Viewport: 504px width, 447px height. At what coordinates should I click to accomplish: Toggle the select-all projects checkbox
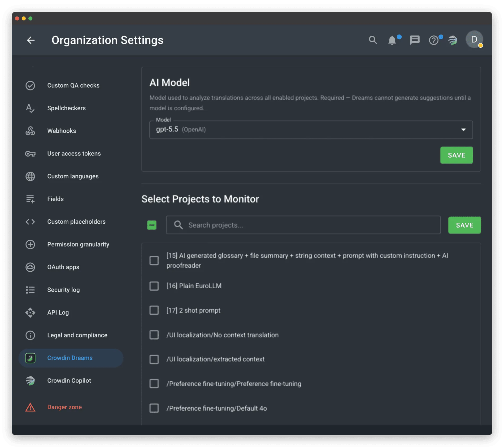pos(152,225)
